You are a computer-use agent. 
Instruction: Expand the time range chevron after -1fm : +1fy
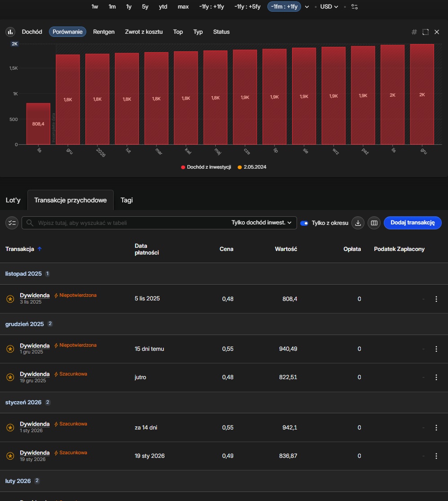[307, 7]
